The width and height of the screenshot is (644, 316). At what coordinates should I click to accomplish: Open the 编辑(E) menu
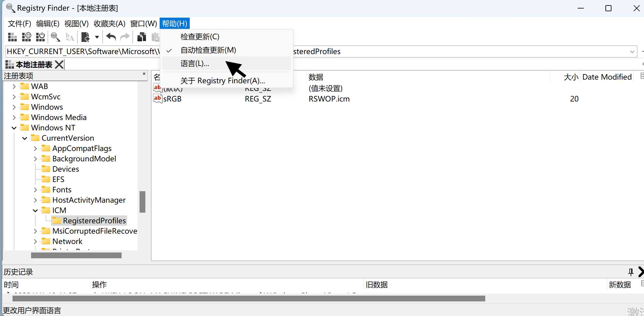(x=48, y=23)
